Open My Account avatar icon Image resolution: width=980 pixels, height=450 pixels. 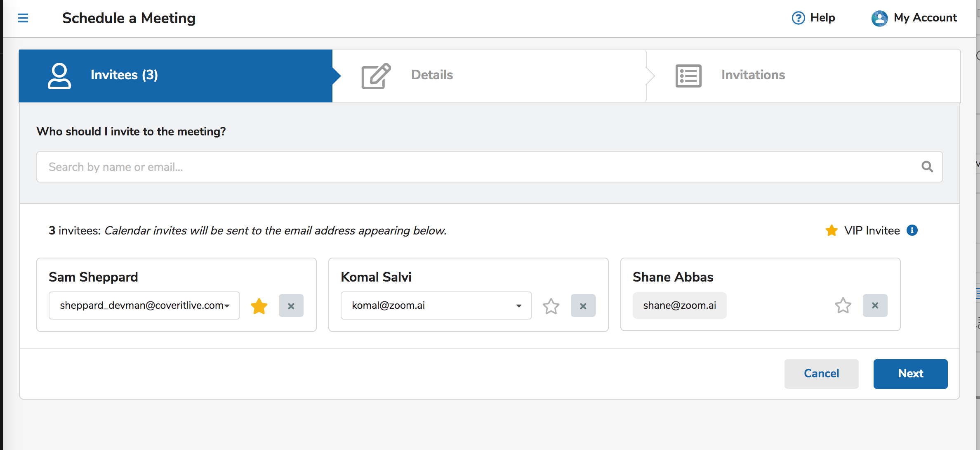879,18
